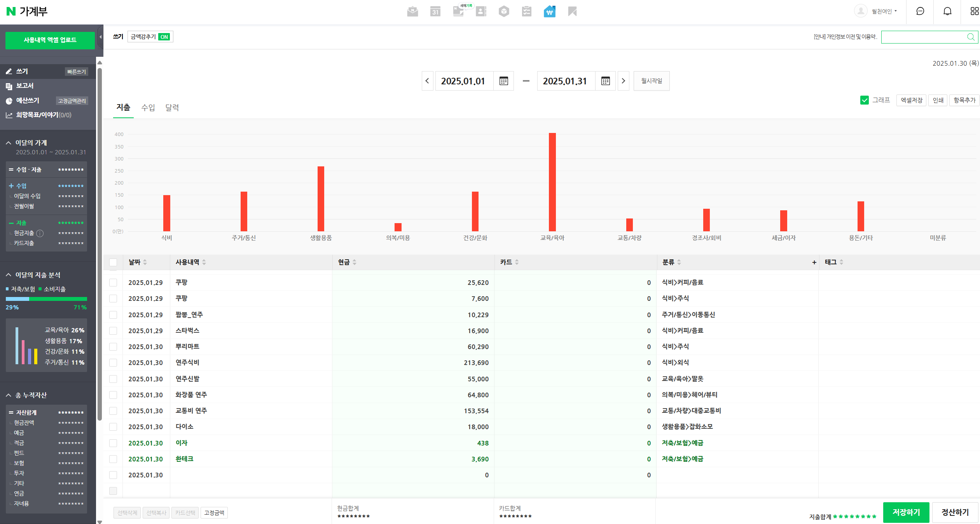Screen dimensions: 980x524
Task: Collapse the 이달의 지출 분석 section
Action: coord(9,275)
